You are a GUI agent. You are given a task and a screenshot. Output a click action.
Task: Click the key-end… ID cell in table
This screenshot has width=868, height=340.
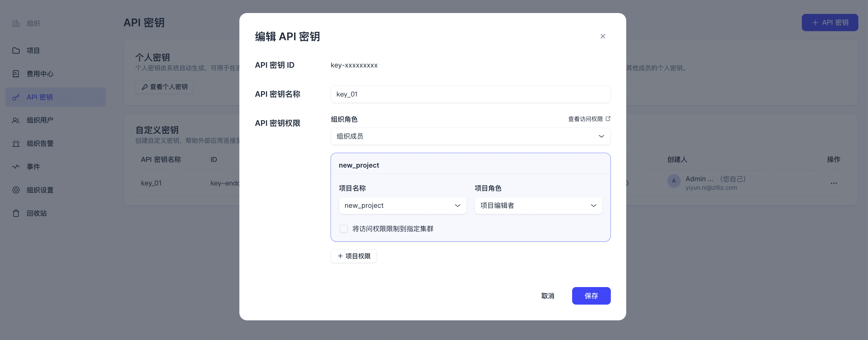225,183
